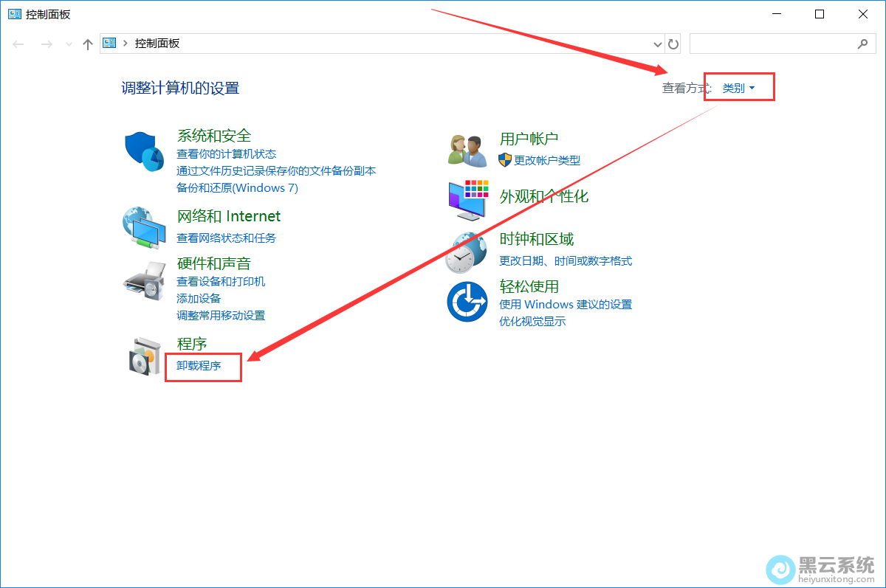The height and width of the screenshot is (588, 886).
Task: Click the System and Security shield icon
Action: [x=144, y=152]
